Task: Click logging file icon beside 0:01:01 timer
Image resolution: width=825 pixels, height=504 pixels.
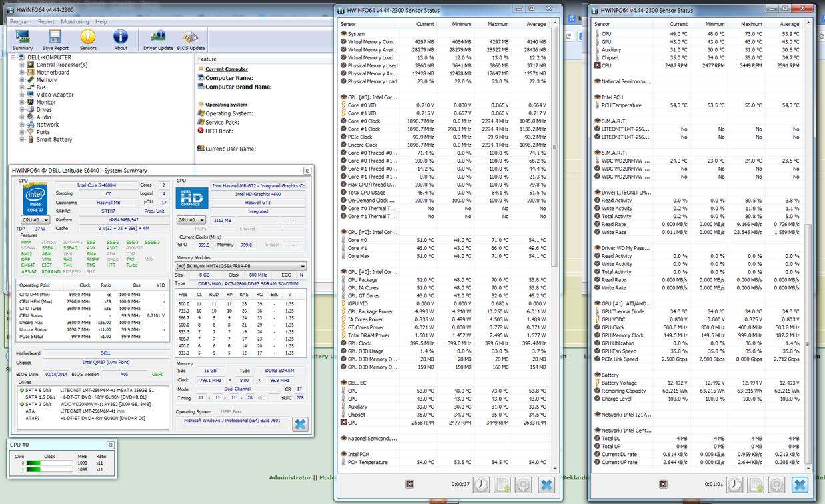Action: click(756, 485)
